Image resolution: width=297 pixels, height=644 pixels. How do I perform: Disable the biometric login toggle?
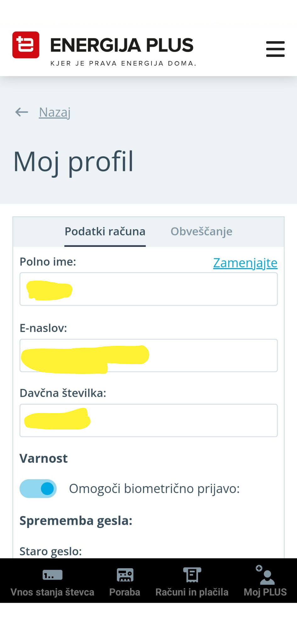point(38,489)
